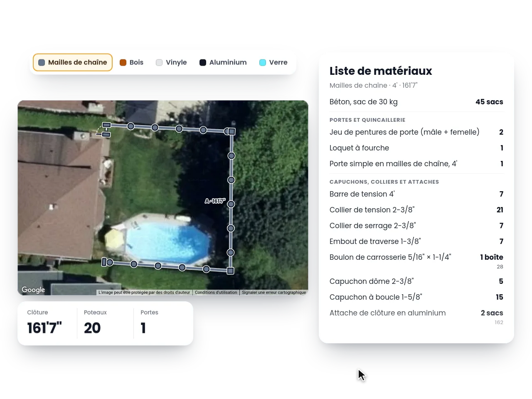
Task: Select the bottom-right corner post on map
Action: point(231,271)
